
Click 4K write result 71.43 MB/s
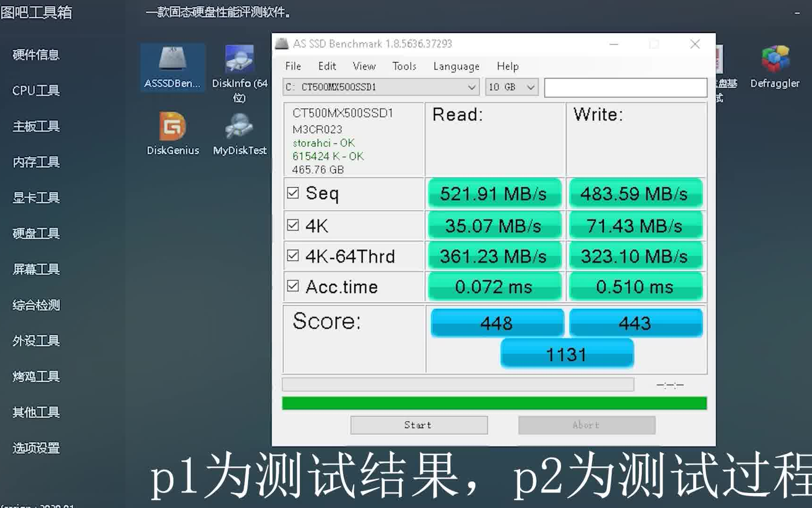point(635,225)
